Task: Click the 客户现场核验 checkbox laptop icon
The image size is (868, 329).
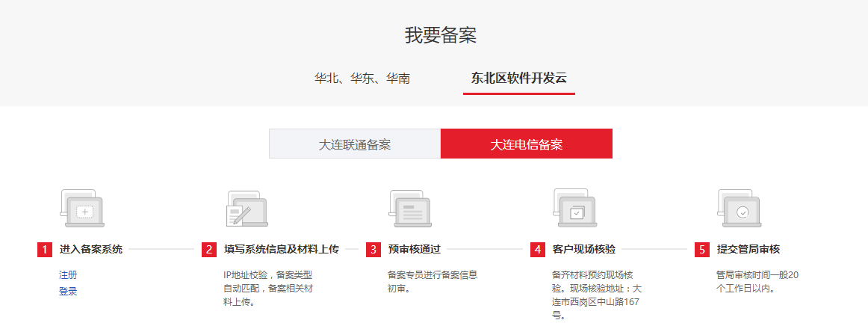Action: coord(574,209)
